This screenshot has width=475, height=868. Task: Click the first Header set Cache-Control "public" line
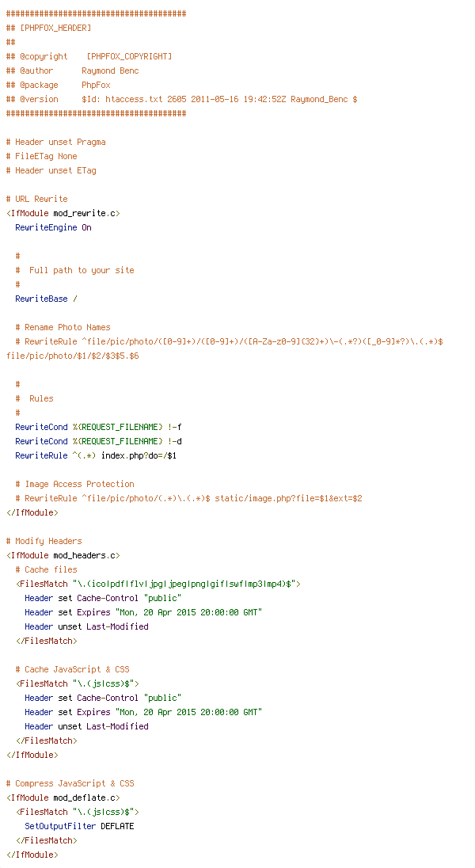click(103, 598)
